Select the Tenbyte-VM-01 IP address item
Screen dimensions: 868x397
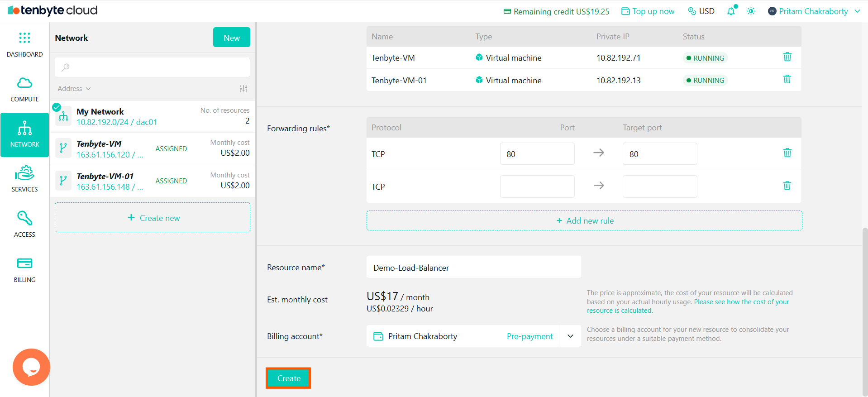[x=153, y=181]
